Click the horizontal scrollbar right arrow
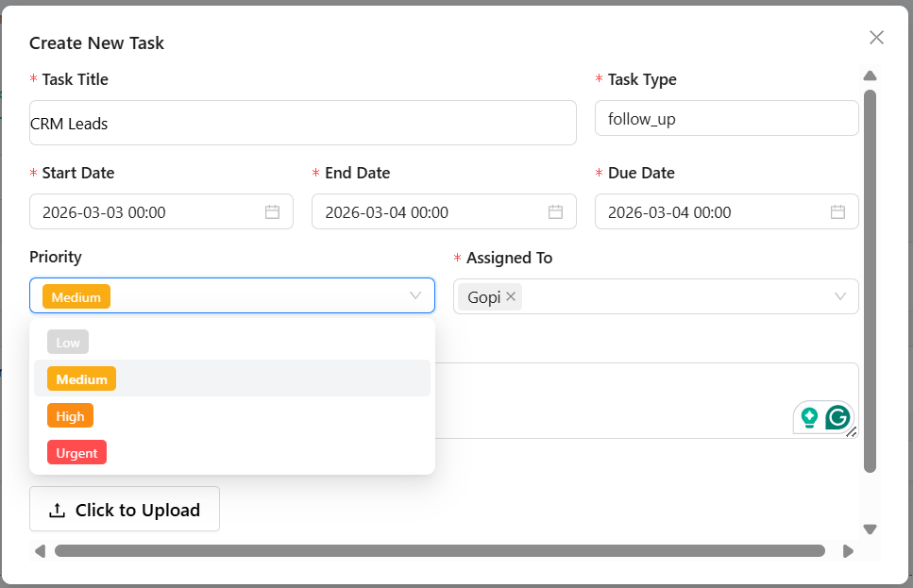 [x=848, y=550]
